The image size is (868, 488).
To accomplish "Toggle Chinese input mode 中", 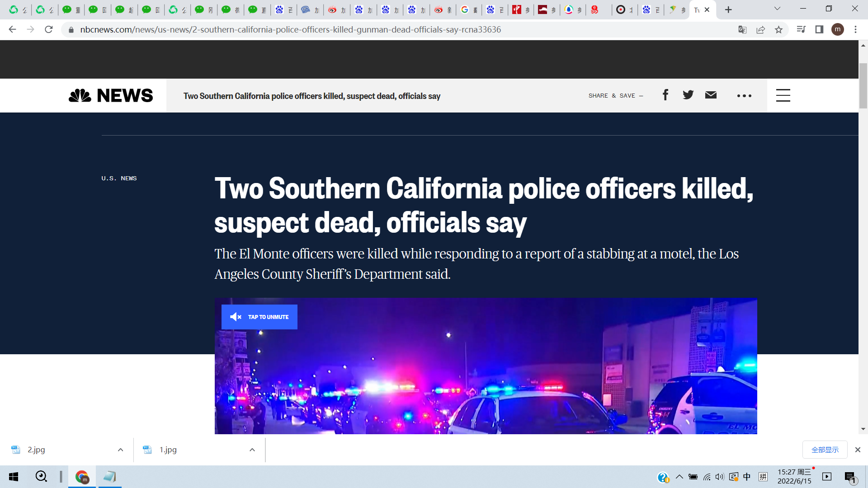I will tap(747, 477).
